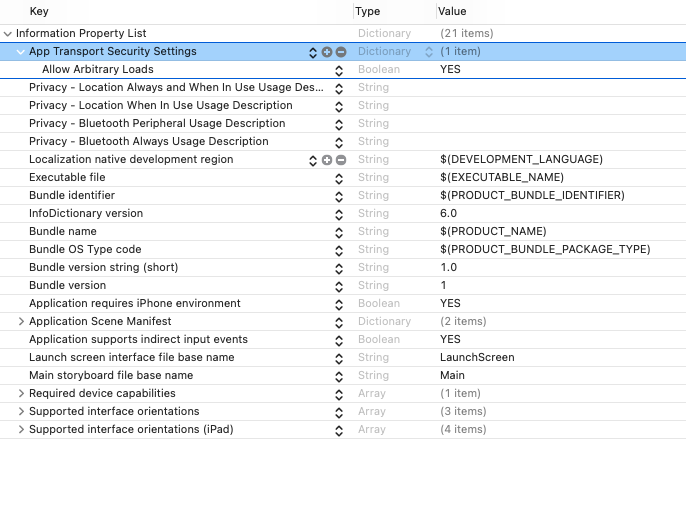Open key picker for Bundle OS Type code

(x=339, y=250)
